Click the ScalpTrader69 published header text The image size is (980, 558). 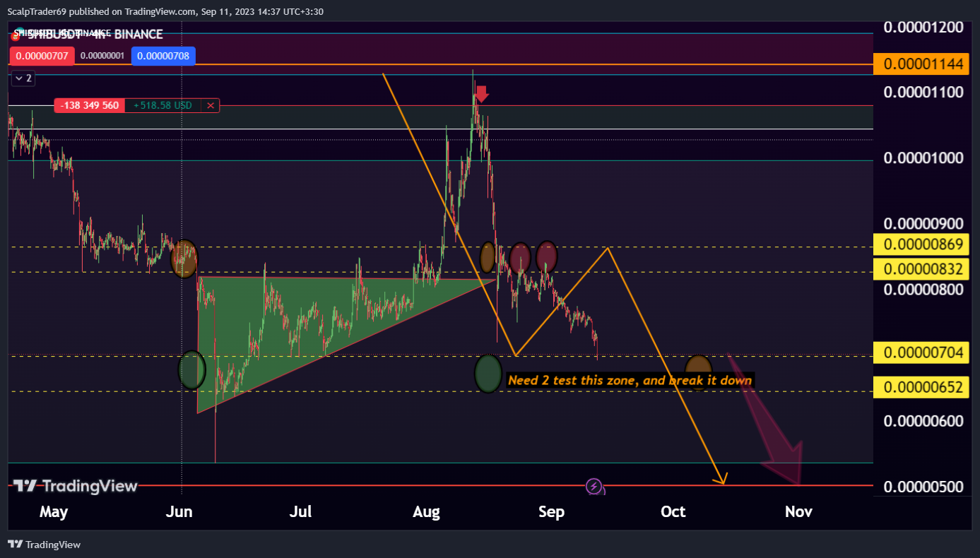(165, 11)
